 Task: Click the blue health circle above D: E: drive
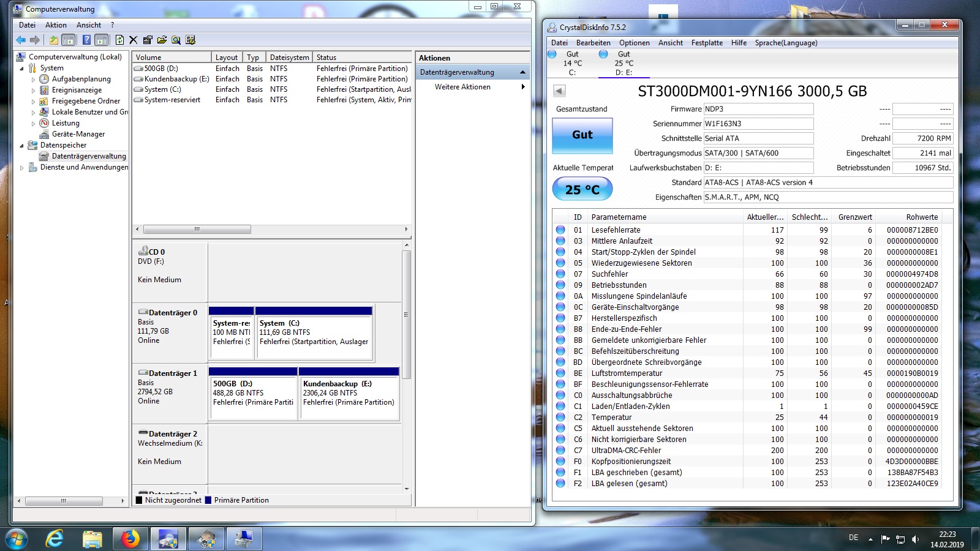603,54
